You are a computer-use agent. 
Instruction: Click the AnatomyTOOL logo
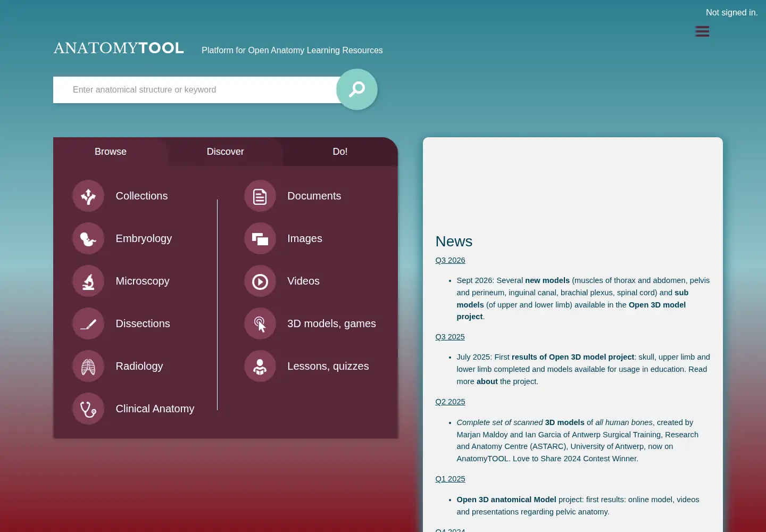click(119, 48)
